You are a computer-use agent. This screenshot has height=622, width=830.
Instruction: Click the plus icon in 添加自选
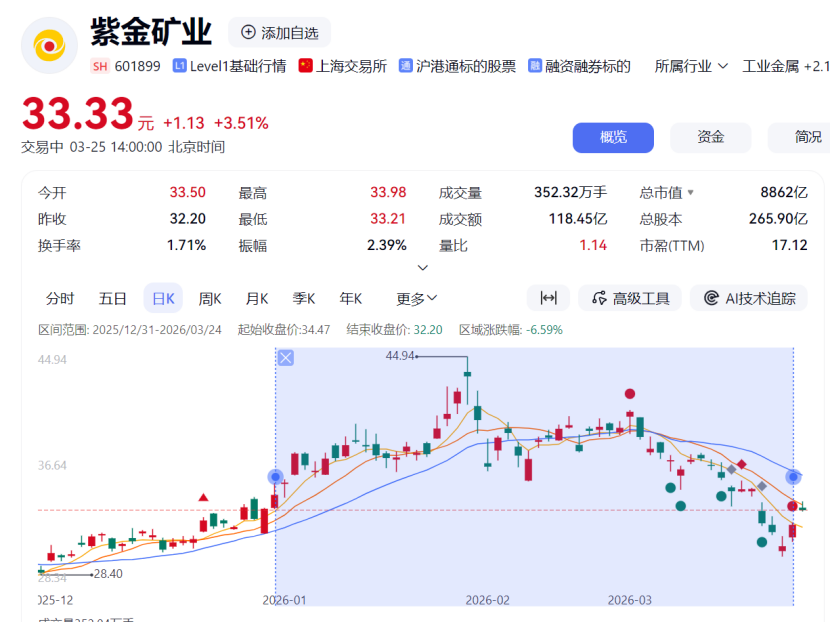click(x=248, y=32)
